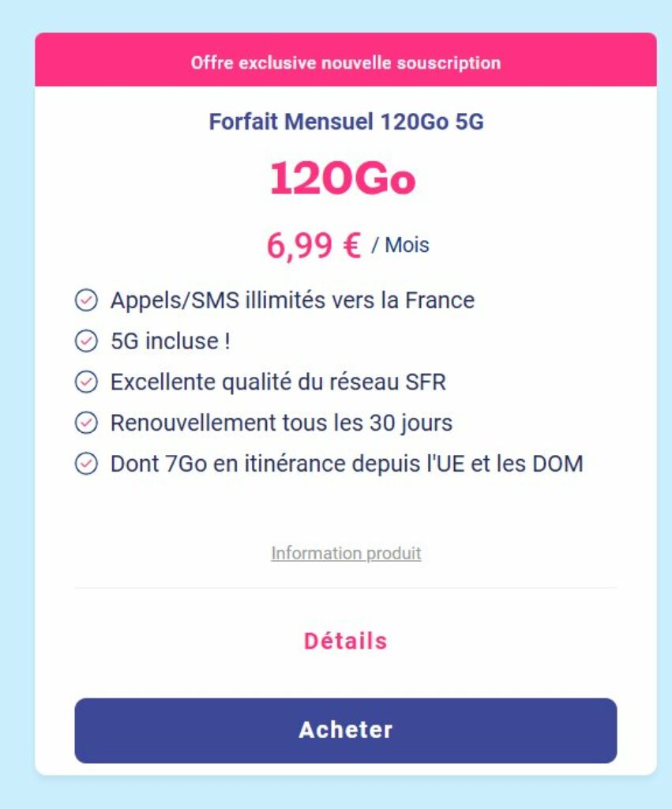The image size is (672, 809).
Task: Click the Excellente qualité du réseau SFR text
Action: pyautogui.click(x=278, y=382)
